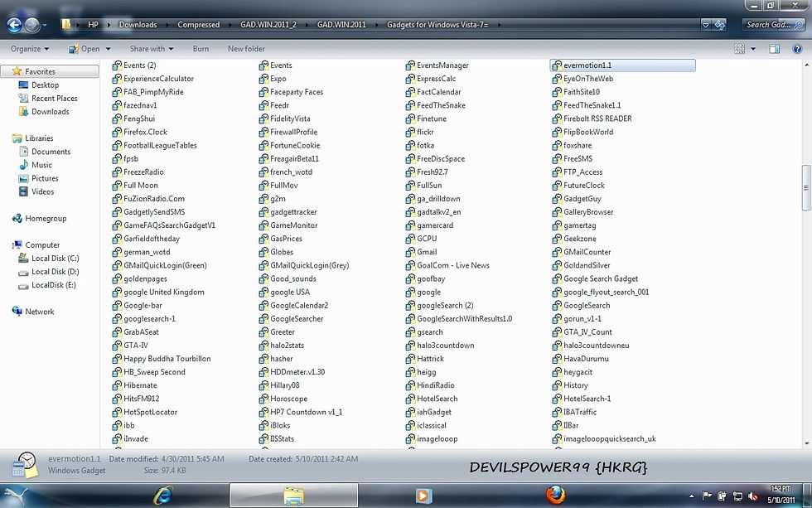Open the Music library
The image size is (812, 508).
[x=35, y=165]
